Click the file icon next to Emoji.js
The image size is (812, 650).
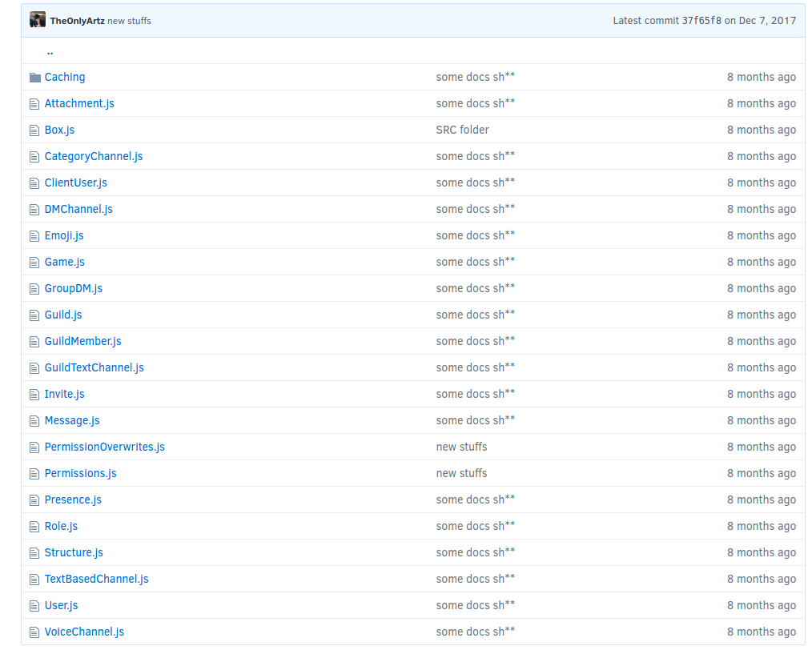(34, 236)
